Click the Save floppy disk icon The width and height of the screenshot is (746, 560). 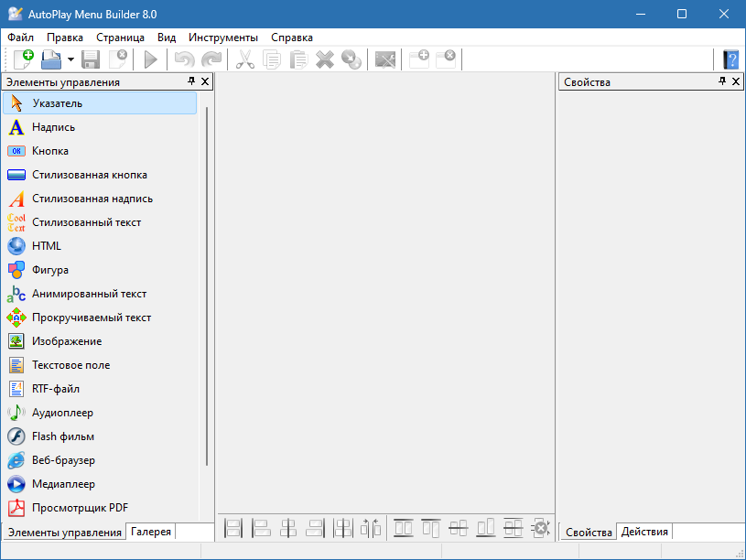click(91, 59)
